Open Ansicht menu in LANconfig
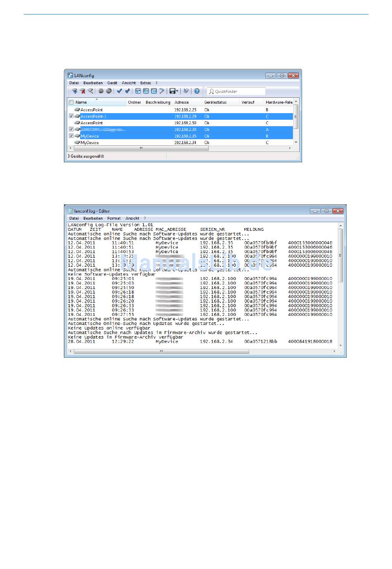 pyautogui.click(x=129, y=83)
